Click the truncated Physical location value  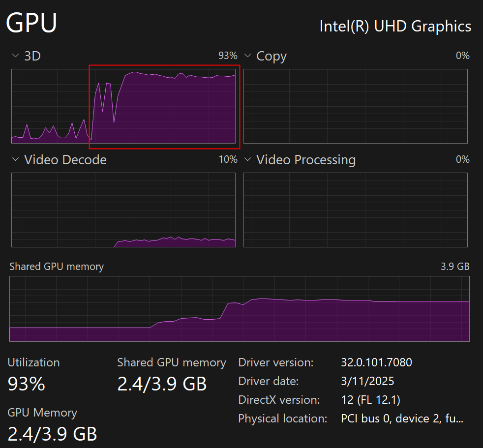tap(402, 418)
